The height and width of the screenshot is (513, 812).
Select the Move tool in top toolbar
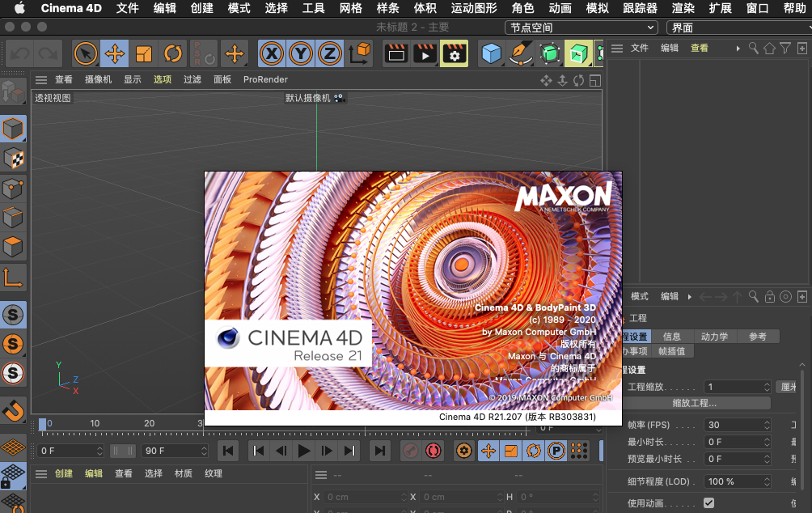[x=115, y=53]
